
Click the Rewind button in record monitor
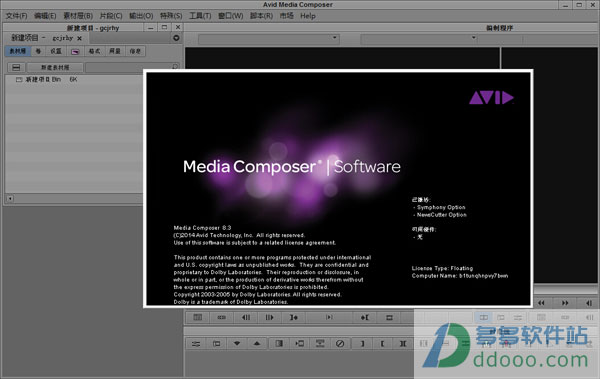pyautogui.click(x=541, y=303)
